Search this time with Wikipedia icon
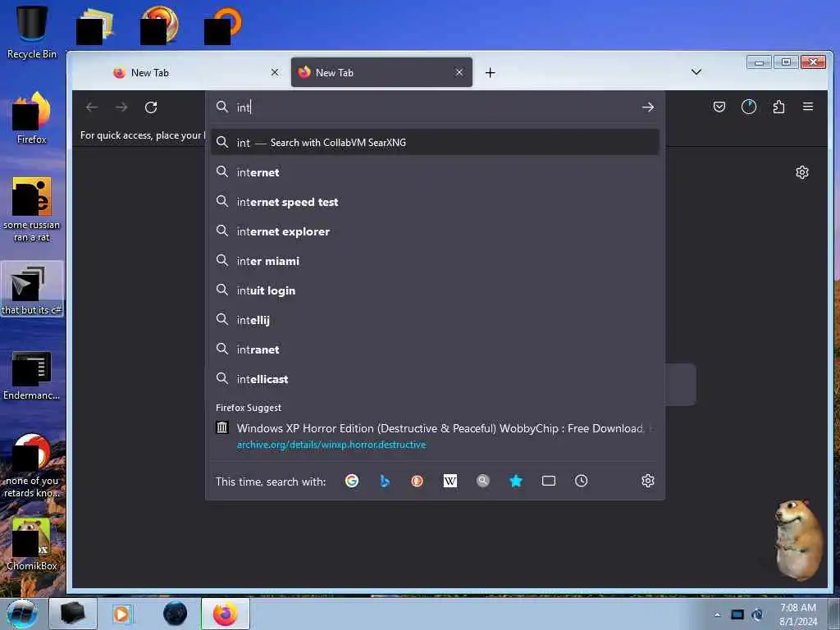This screenshot has width=840, height=630. (450, 481)
